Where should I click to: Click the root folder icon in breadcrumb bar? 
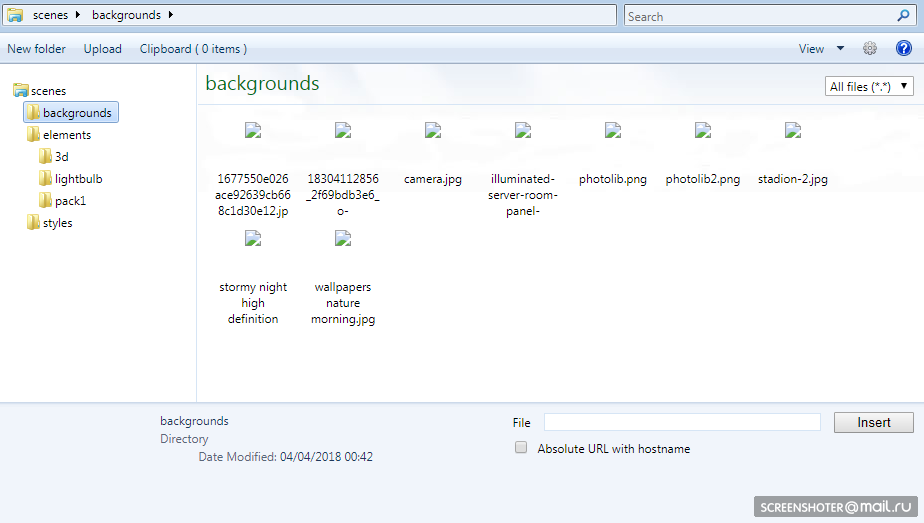15,15
